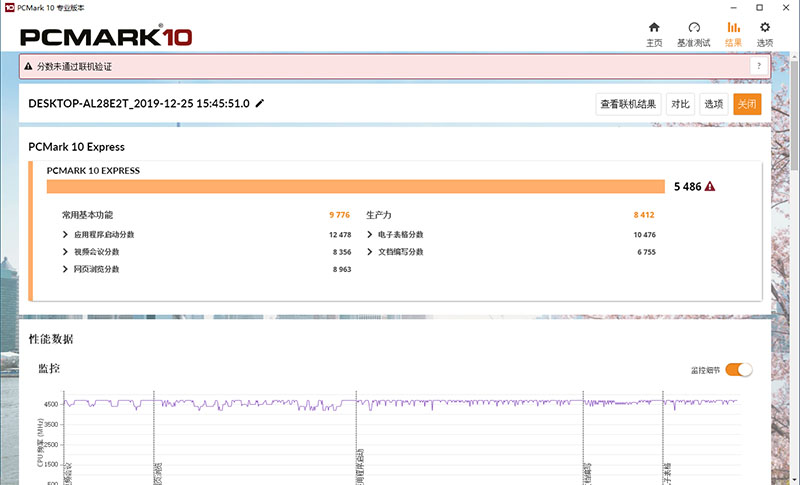Minimize the PCMark 10 window

click(734, 8)
